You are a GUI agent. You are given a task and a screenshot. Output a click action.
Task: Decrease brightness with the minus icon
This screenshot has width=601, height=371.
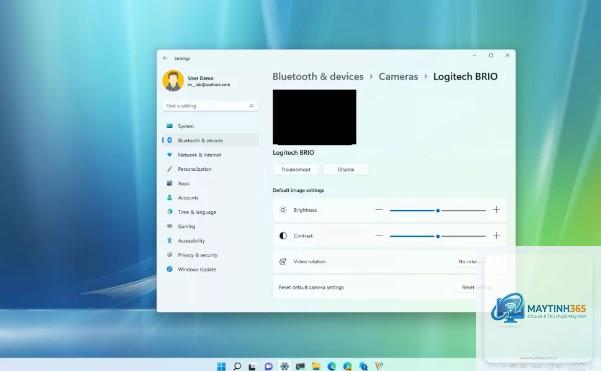379,210
